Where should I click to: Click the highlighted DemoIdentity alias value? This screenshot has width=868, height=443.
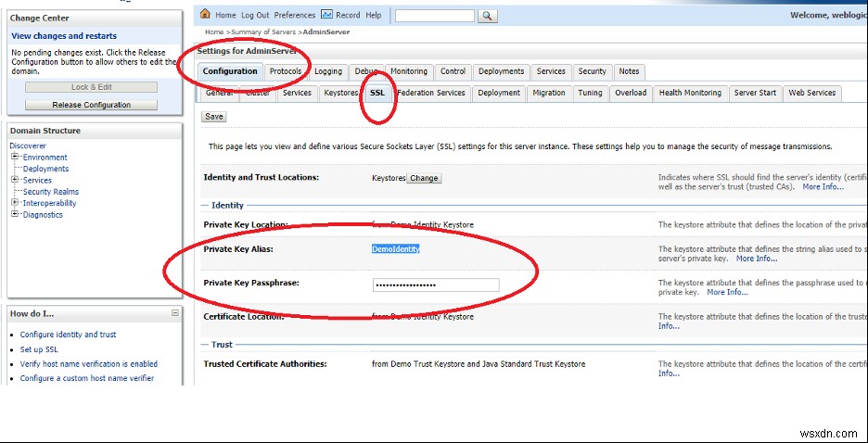[395, 249]
